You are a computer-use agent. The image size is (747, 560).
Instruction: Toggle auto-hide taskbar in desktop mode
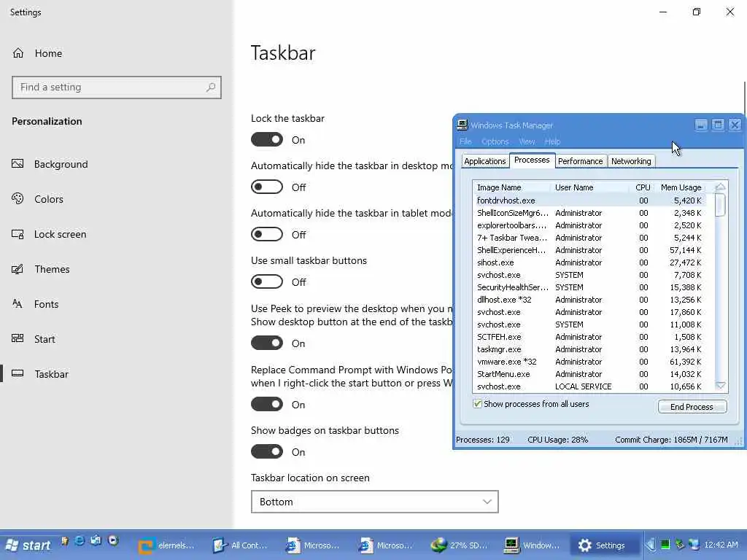click(x=267, y=187)
